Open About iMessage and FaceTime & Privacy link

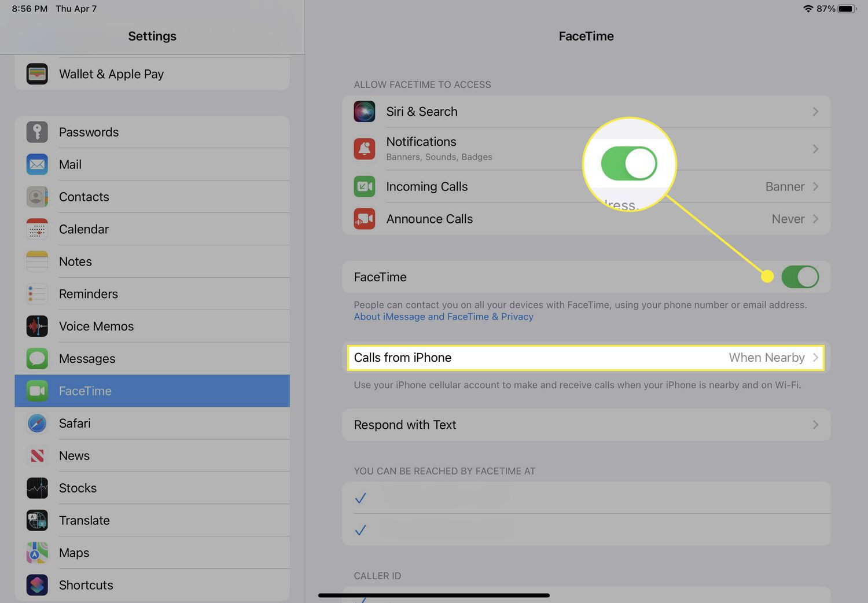[443, 317]
